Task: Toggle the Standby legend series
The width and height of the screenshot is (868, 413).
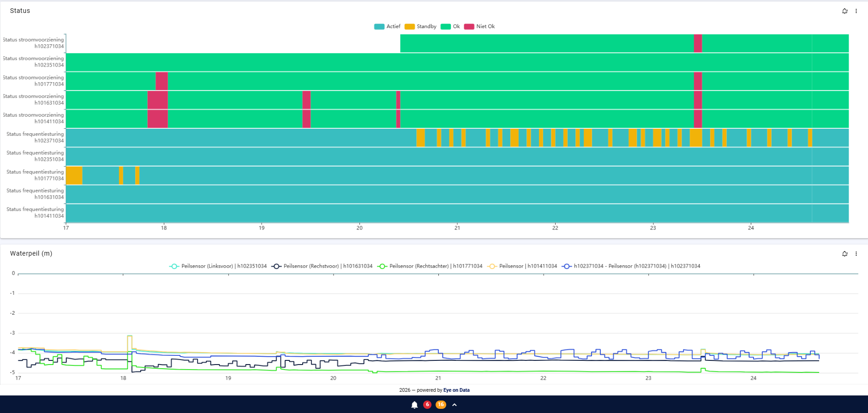Action: pyautogui.click(x=420, y=26)
